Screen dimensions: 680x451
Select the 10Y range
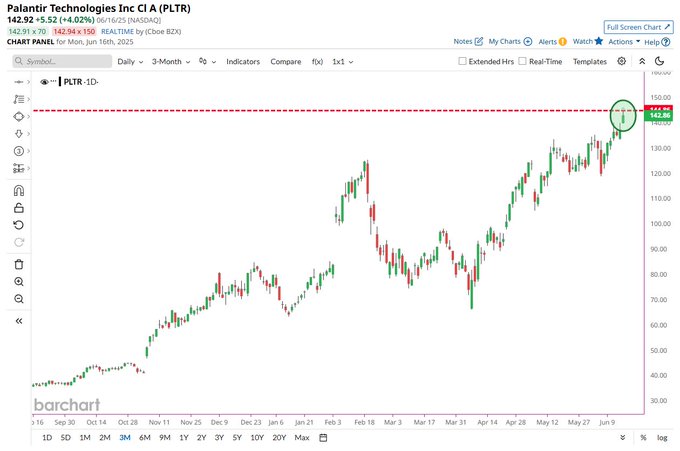click(257, 438)
